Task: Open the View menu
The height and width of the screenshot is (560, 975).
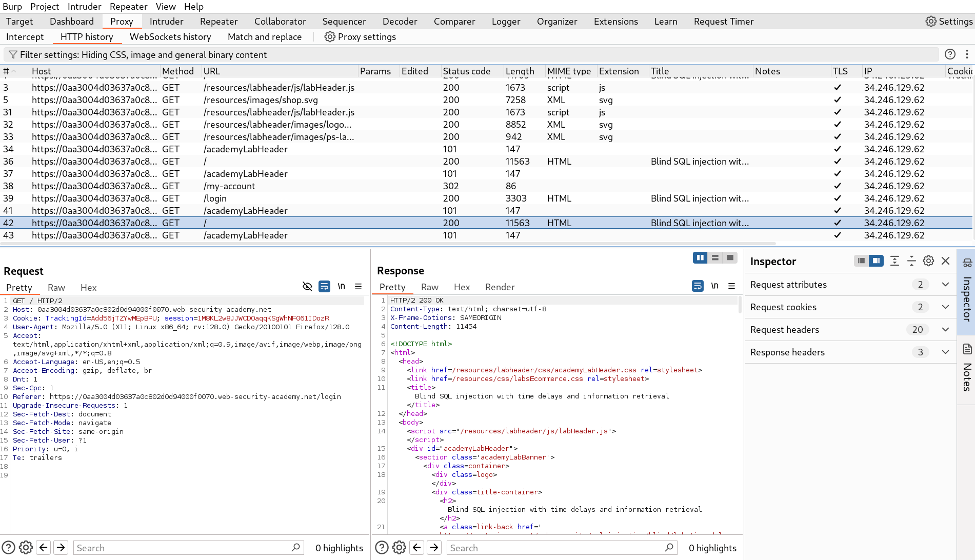Action: pyautogui.click(x=166, y=6)
